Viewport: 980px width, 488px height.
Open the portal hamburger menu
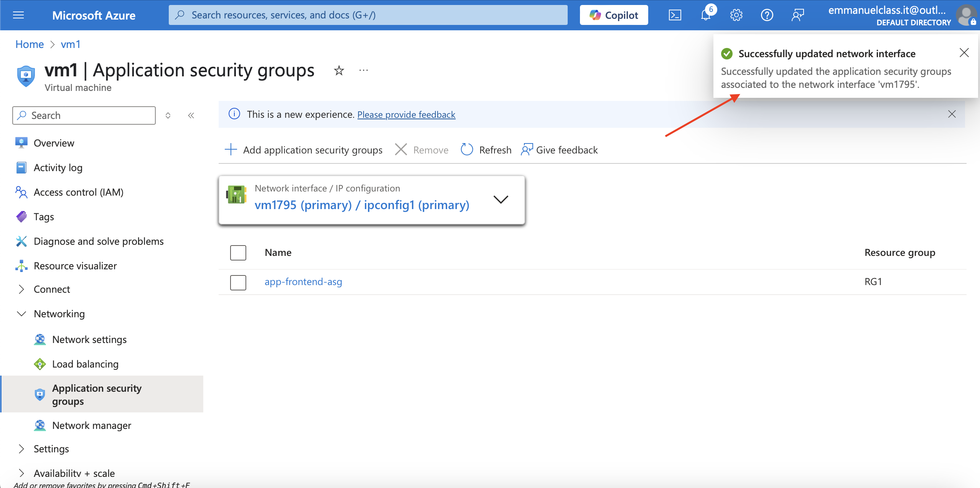(18, 15)
